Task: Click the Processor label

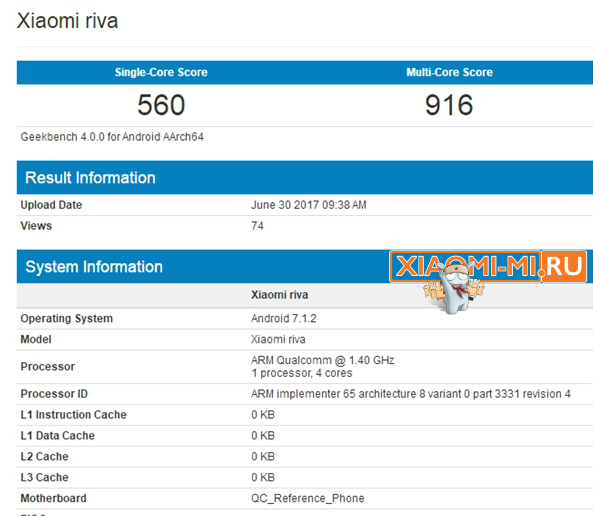Action: 48,366
